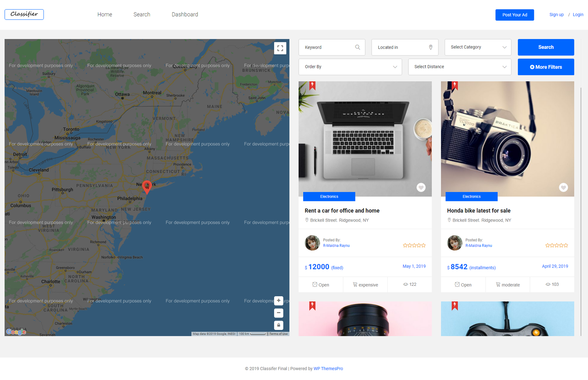Toggle fullscreen view on the map
Image resolution: width=588 pixels, height=380 pixels.
280,48
